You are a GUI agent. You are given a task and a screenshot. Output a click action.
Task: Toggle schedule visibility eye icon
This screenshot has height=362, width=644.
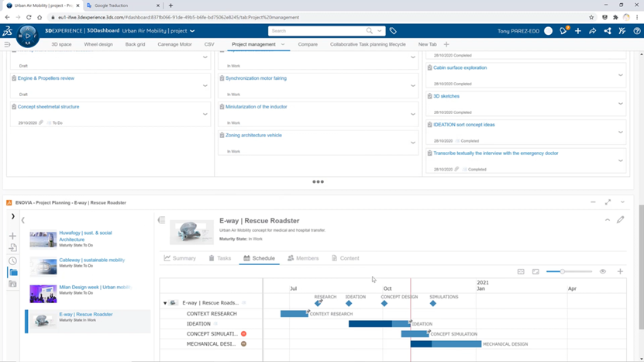(x=602, y=271)
